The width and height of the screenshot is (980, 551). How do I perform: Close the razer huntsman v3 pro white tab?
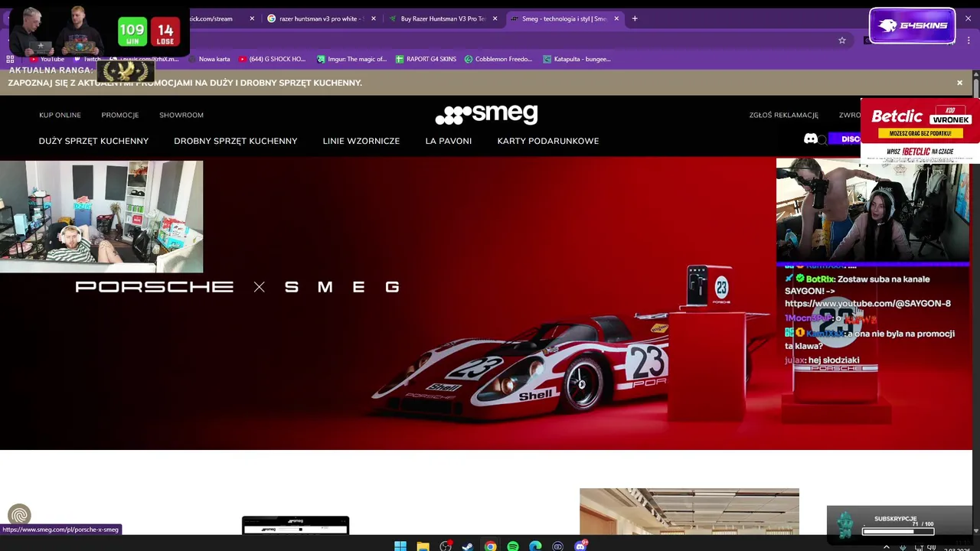(374, 18)
